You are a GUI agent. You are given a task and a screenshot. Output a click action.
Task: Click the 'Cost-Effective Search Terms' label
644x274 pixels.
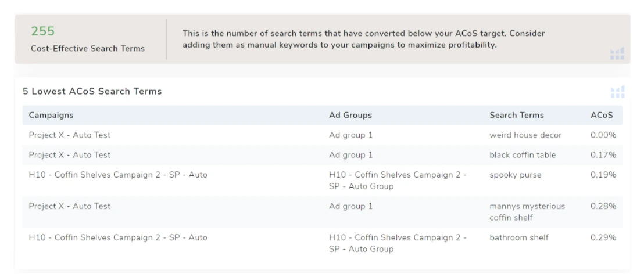(88, 48)
